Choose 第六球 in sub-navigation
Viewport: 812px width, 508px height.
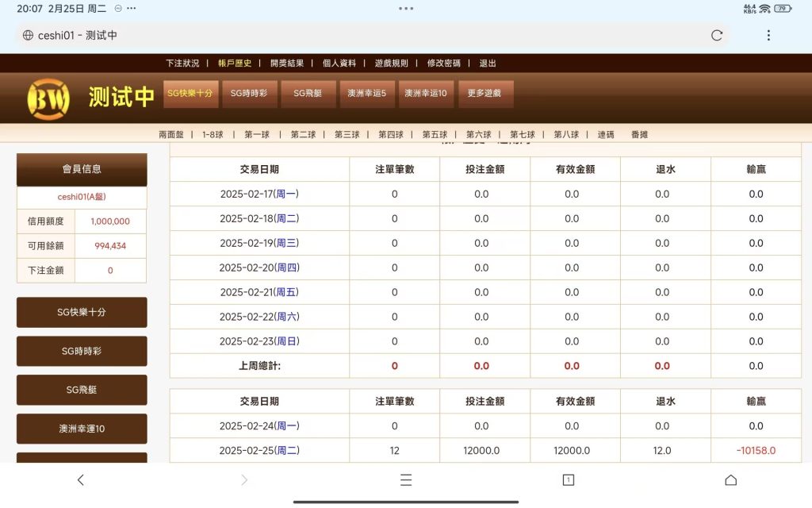(x=478, y=135)
